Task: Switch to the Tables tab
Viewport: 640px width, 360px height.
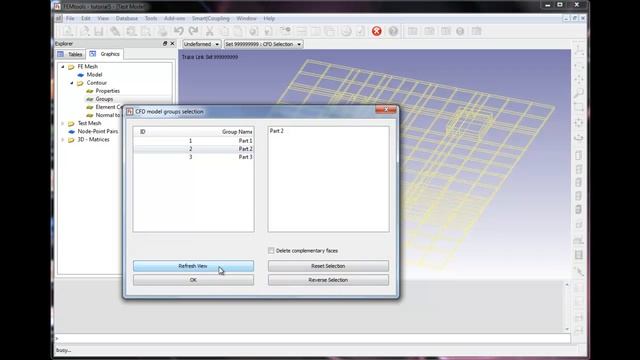Action: [70, 54]
